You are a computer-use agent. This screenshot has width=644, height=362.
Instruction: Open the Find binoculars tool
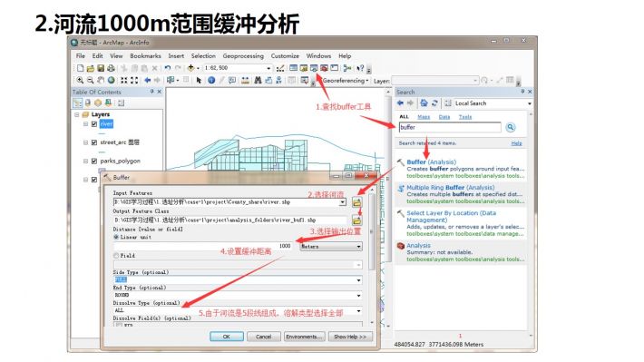(x=258, y=81)
